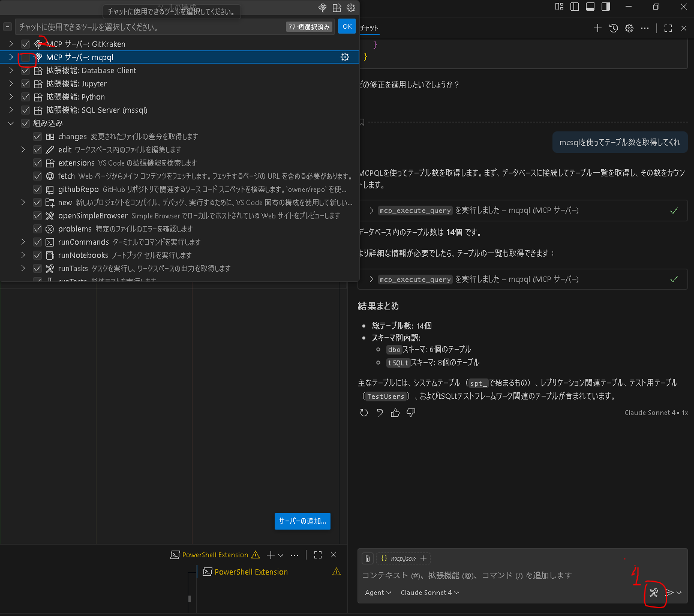This screenshot has height=616, width=694.
Task: Retry the response with the redo icon
Action: point(364,413)
